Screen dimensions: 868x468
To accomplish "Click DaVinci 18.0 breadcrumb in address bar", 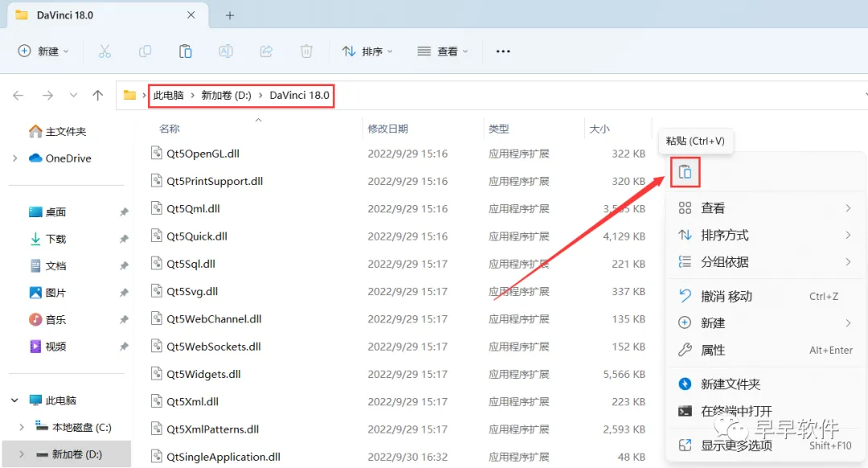I will (x=300, y=95).
